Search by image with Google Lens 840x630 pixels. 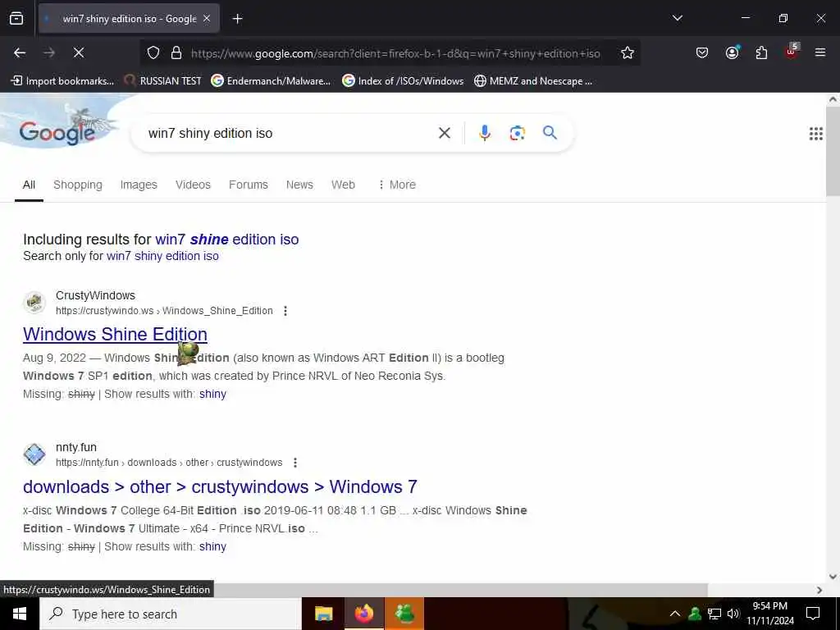coord(517,133)
